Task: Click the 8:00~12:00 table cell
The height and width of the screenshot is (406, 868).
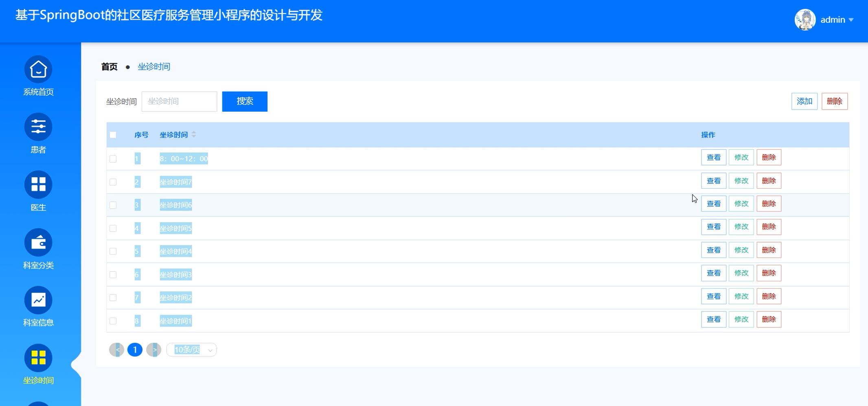Action: [184, 159]
